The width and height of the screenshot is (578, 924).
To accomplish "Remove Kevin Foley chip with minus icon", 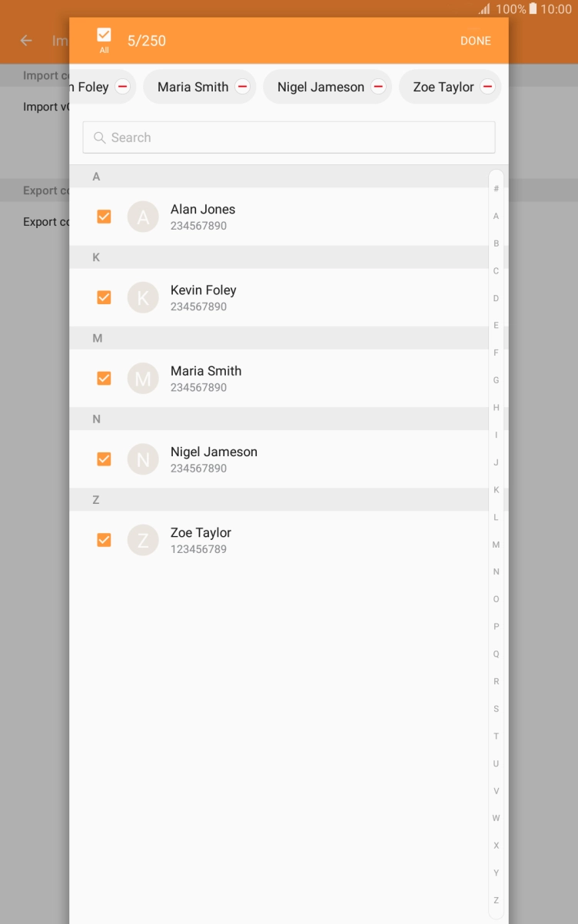I will click(122, 87).
